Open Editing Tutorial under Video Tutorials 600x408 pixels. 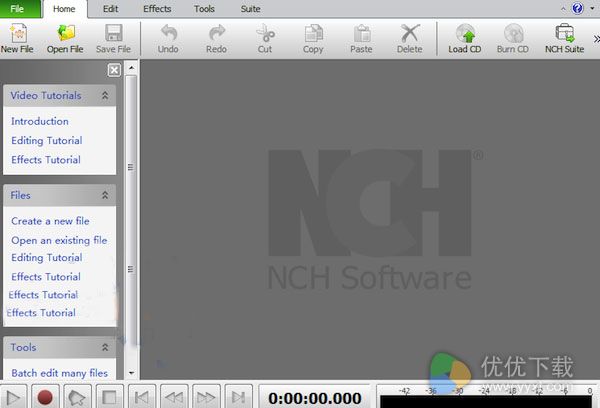(x=47, y=140)
